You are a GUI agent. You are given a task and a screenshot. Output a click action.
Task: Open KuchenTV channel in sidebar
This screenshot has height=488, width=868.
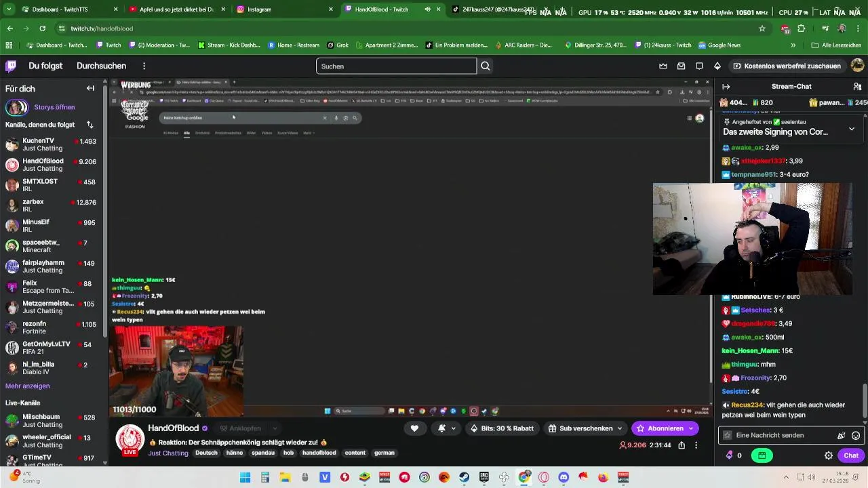[51, 144]
